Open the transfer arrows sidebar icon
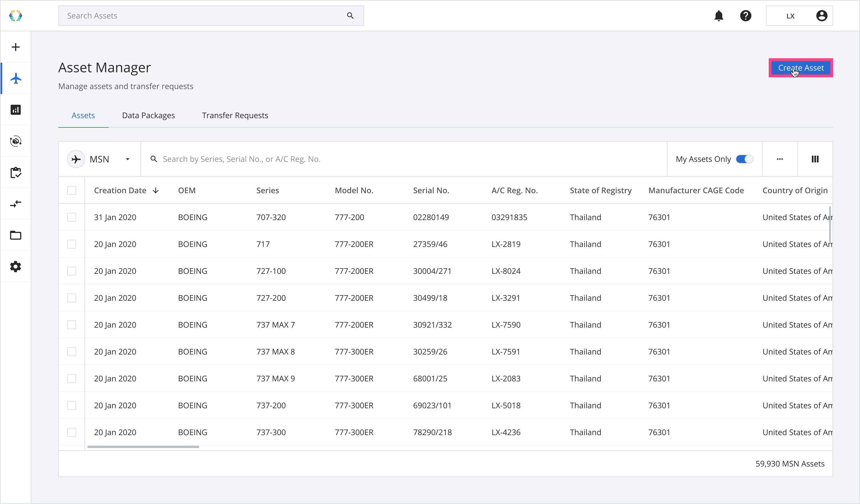 [16, 204]
